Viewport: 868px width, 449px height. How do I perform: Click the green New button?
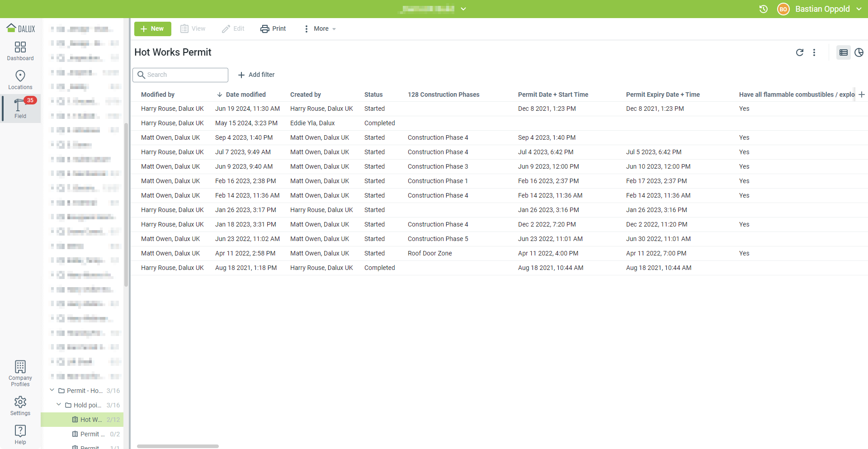pyautogui.click(x=152, y=29)
